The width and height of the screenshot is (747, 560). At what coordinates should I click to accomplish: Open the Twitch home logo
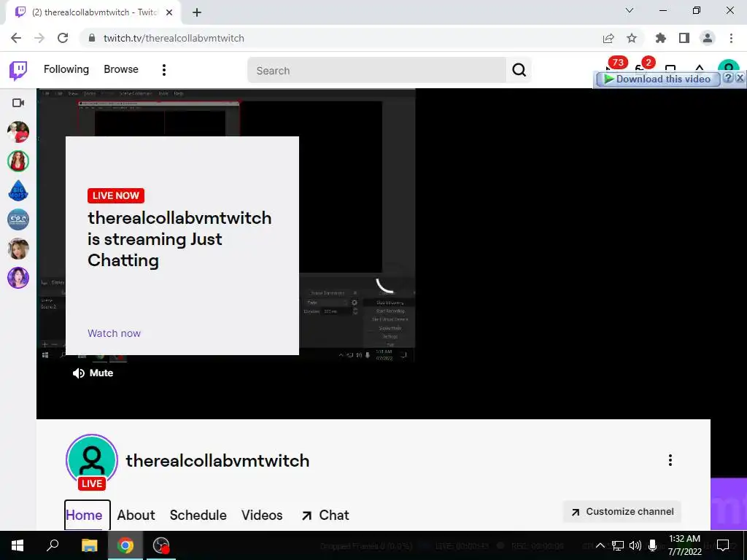point(18,71)
